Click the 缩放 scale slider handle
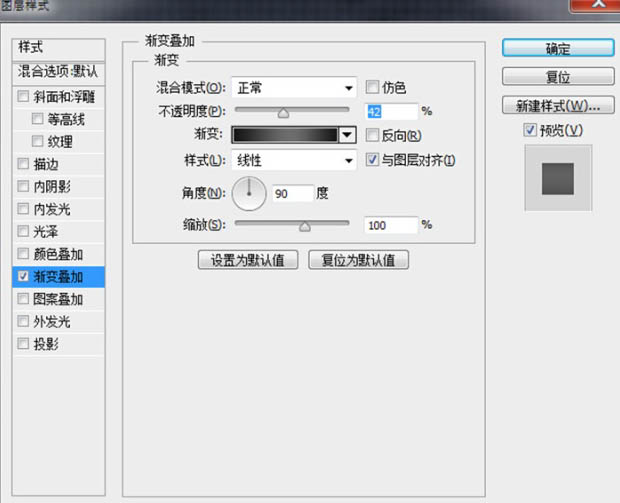Image resolution: width=620 pixels, height=503 pixels. click(304, 227)
